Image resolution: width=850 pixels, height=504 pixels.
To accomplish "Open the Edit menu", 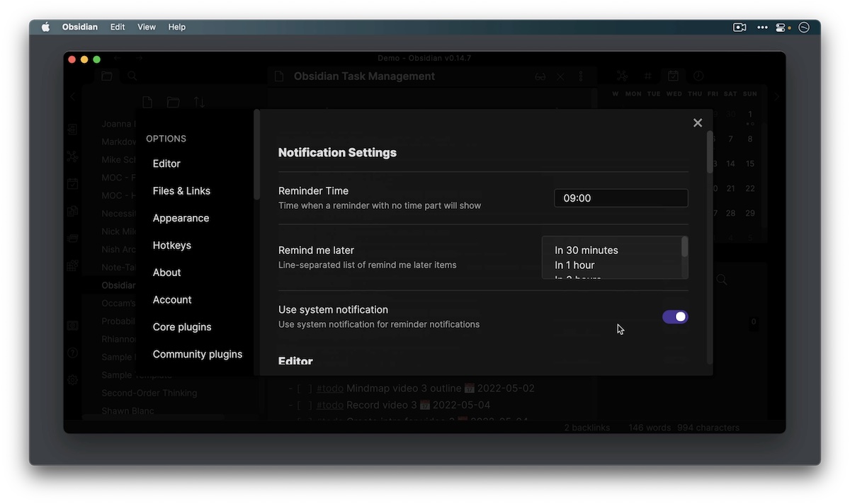I will click(118, 27).
